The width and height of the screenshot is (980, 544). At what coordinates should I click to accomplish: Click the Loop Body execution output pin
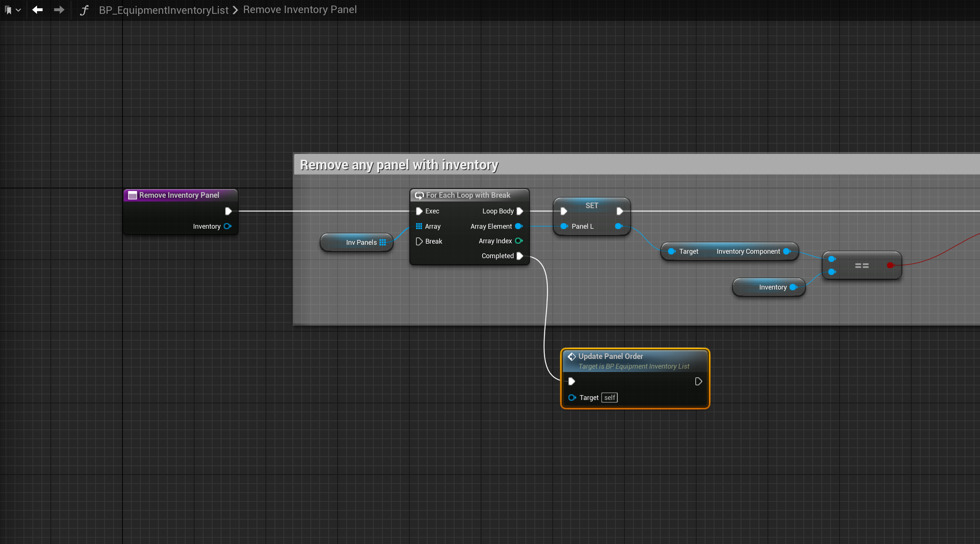(520, 211)
